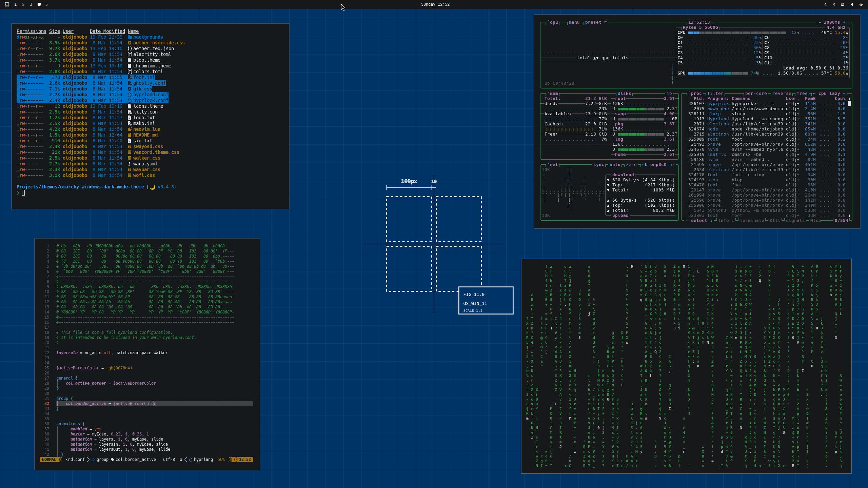The height and width of the screenshot is (488, 868).
Task: Toggle tree view in btop proc
Action: (802, 94)
